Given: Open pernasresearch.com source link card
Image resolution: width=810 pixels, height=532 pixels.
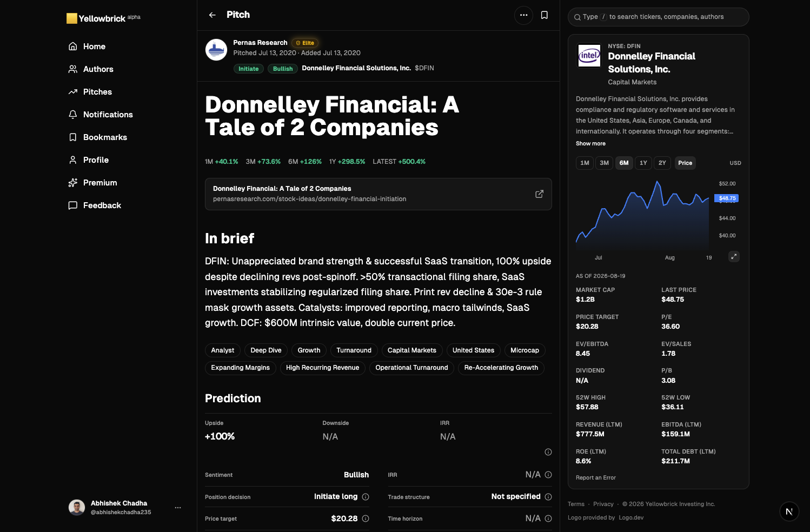Looking at the screenshot, I should coord(379,194).
